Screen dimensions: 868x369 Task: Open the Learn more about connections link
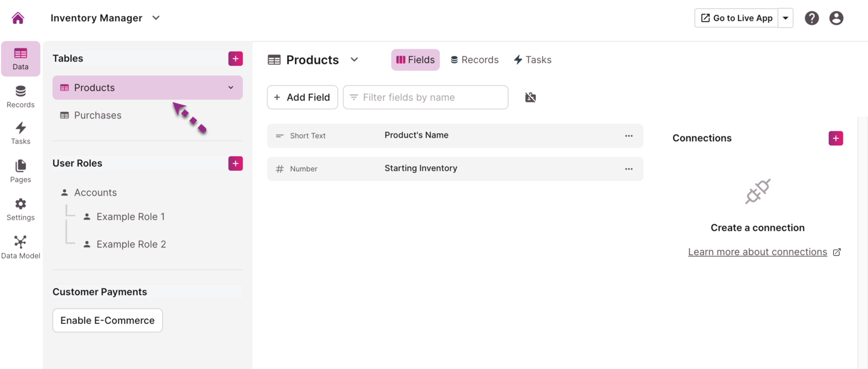click(757, 252)
